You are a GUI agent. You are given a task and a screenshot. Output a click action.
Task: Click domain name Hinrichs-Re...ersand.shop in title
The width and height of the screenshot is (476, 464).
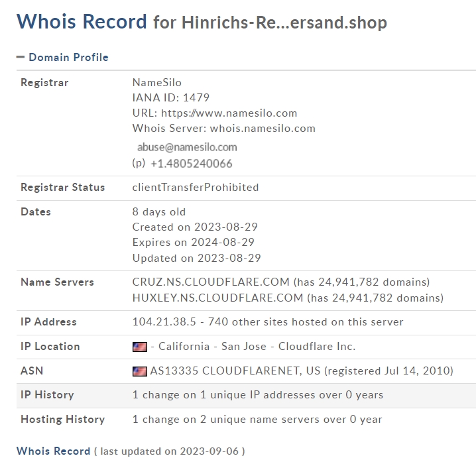point(284,23)
